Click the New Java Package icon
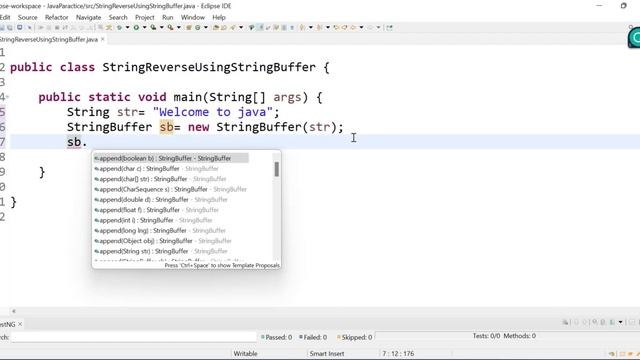 click(x=188, y=28)
